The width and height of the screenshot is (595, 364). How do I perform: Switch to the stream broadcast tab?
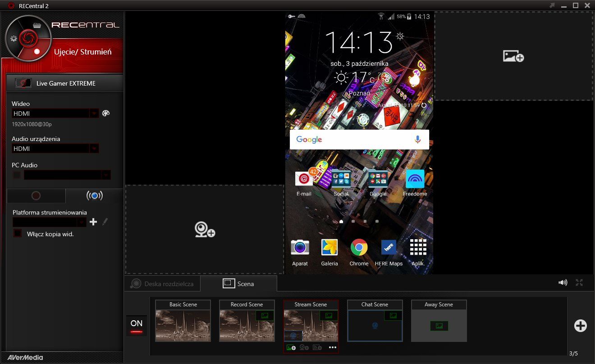tap(94, 196)
